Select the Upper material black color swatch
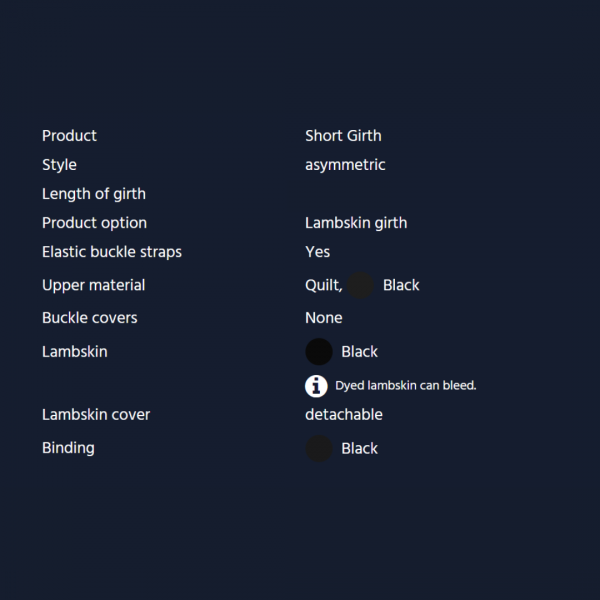600x600 pixels. (x=360, y=285)
